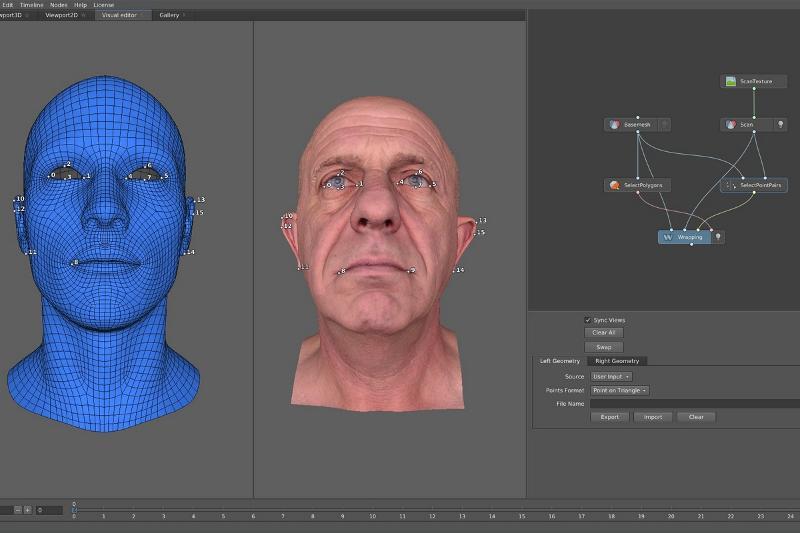Click the lightbulb icon on Wrapping node
Screen dimensions: 800x533
(717, 237)
